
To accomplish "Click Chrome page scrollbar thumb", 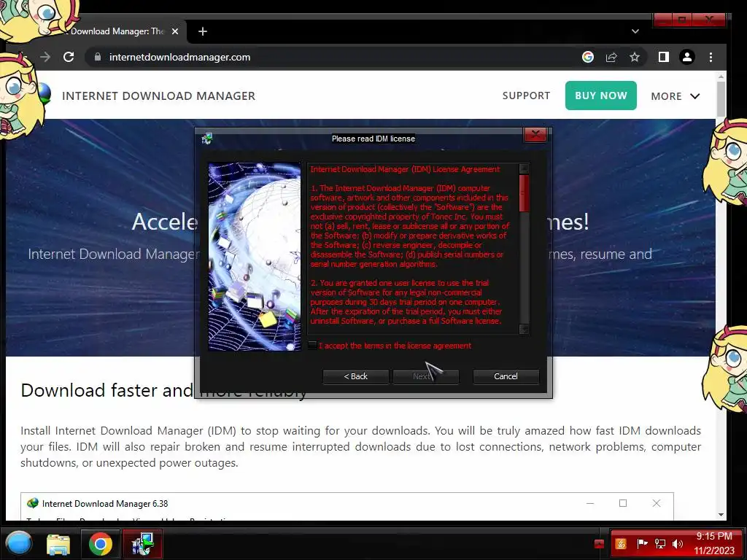I will click(721, 99).
